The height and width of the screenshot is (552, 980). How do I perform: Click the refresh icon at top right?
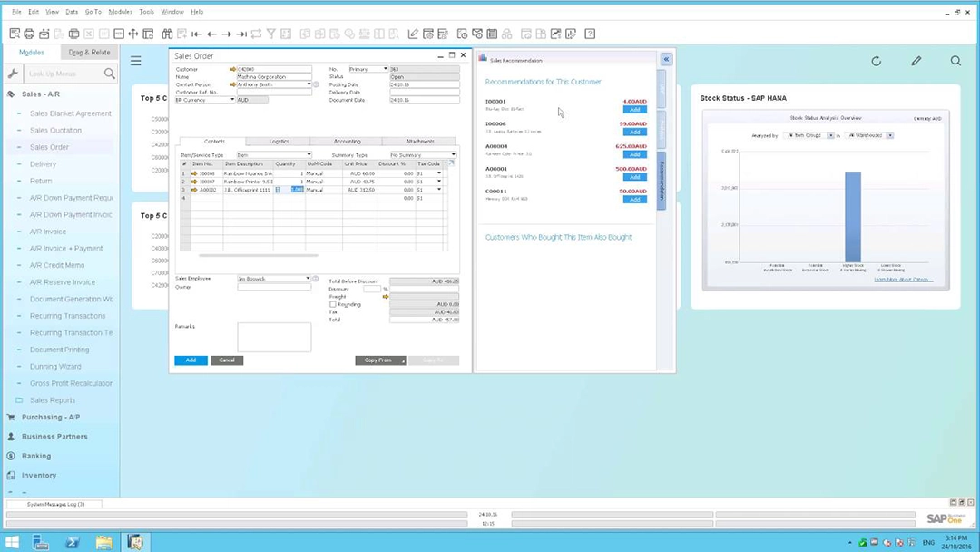click(x=876, y=61)
